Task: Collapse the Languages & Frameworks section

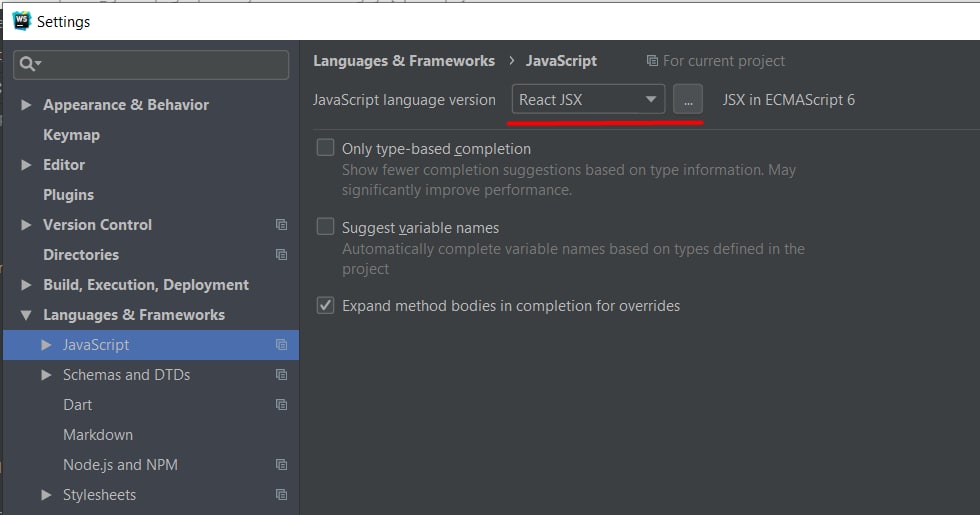Action: click(x=26, y=315)
